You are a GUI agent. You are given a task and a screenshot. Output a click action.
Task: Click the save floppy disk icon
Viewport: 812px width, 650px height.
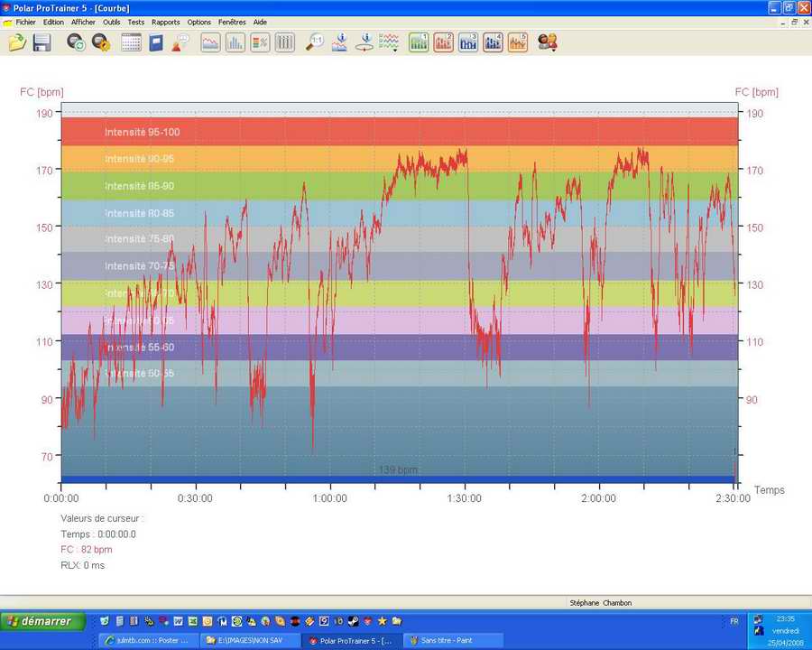point(42,42)
